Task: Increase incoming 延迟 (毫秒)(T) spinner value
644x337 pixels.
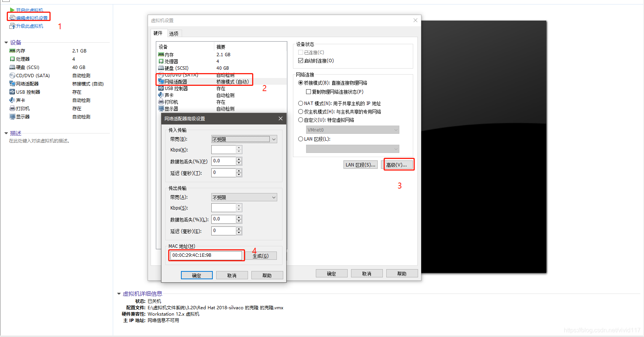Action: click(239, 171)
